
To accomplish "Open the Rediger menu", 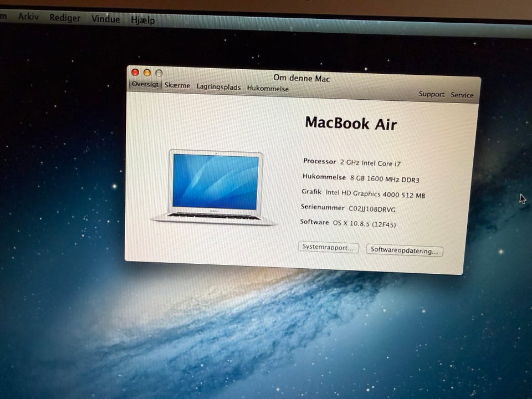I will click(65, 18).
